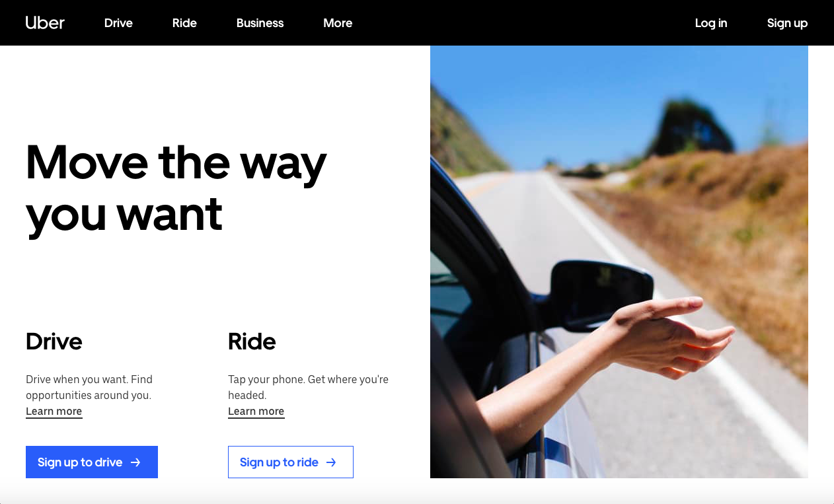This screenshot has height=504, width=834.
Task: Open the Ride menu in navigation bar
Action: pos(184,22)
